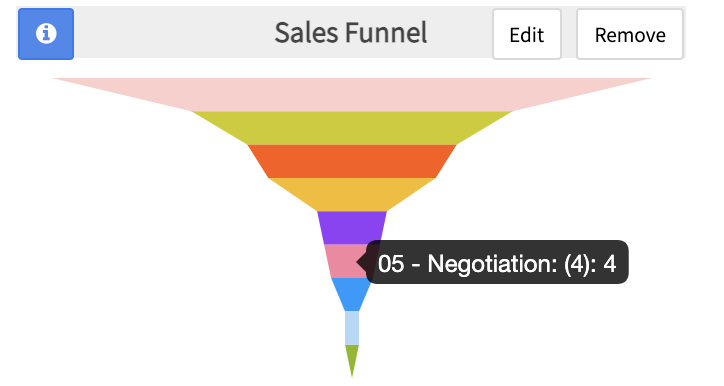This screenshot has width=724, height=386.
Task: Select the orange funnel stage
Action: click(x=352, y=161)
